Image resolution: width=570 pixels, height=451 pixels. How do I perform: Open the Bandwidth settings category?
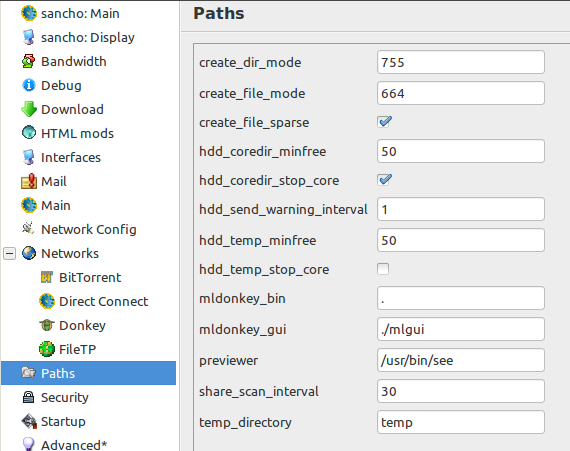74,61
